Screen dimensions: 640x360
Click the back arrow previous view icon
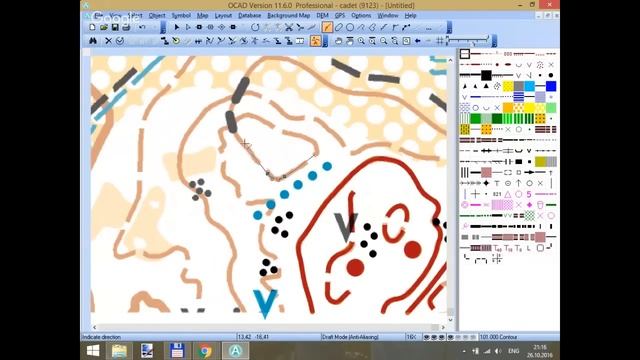click(418, 41)
